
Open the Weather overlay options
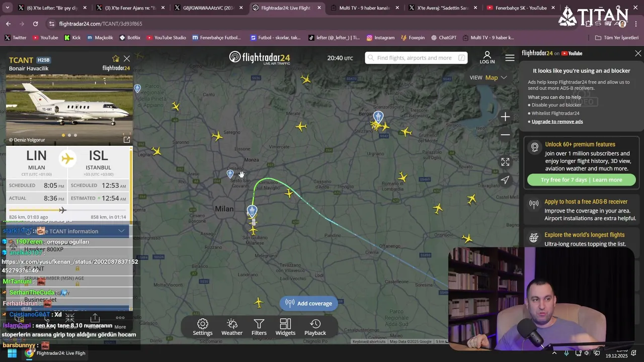(x=232, y=327)
